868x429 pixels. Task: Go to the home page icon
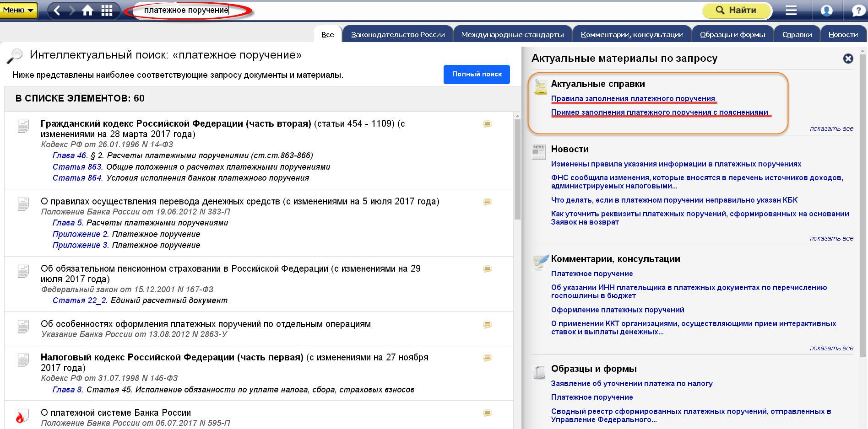point(87,11)
